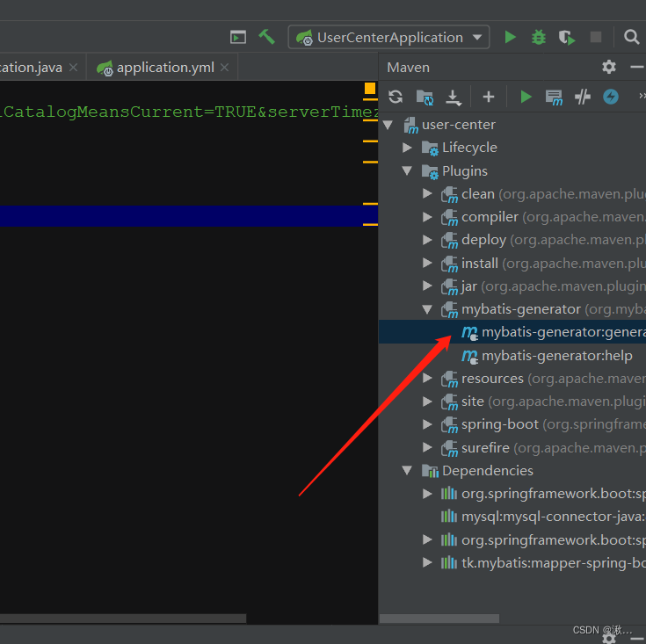646x644 pixels.
Task: Expand the deploy plugin
Action: click(427, 240)
